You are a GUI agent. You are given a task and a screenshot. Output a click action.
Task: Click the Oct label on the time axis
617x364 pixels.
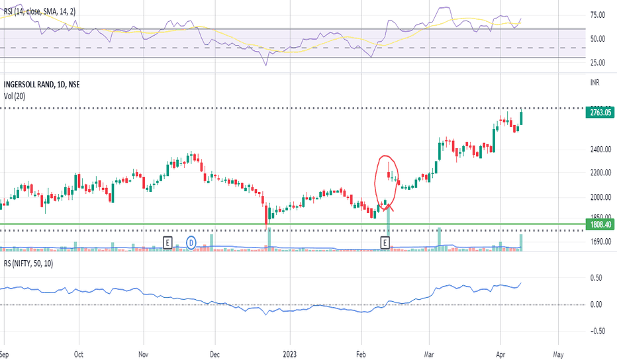(79, 355)
